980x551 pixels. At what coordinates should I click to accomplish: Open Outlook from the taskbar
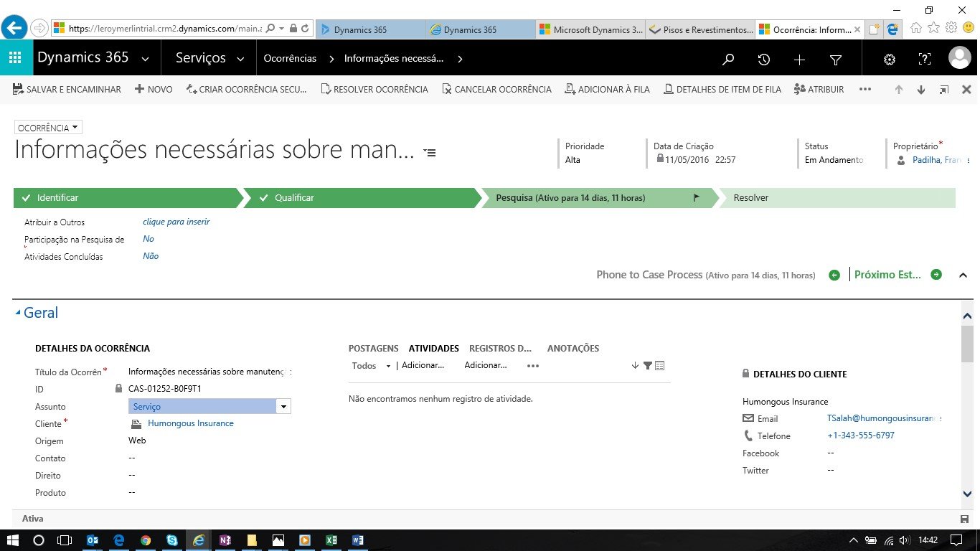coord(93,540)
